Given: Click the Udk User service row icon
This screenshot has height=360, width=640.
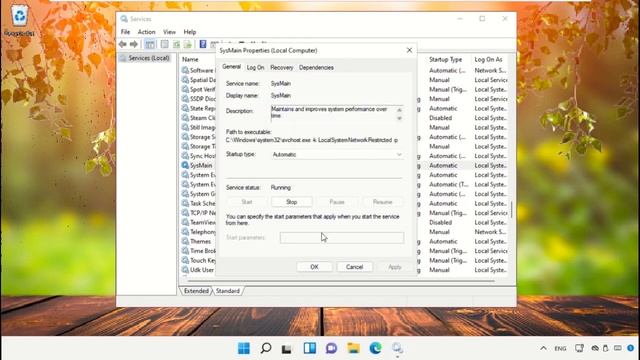Looking at the screenshot, I should click(x=185, y=270).
